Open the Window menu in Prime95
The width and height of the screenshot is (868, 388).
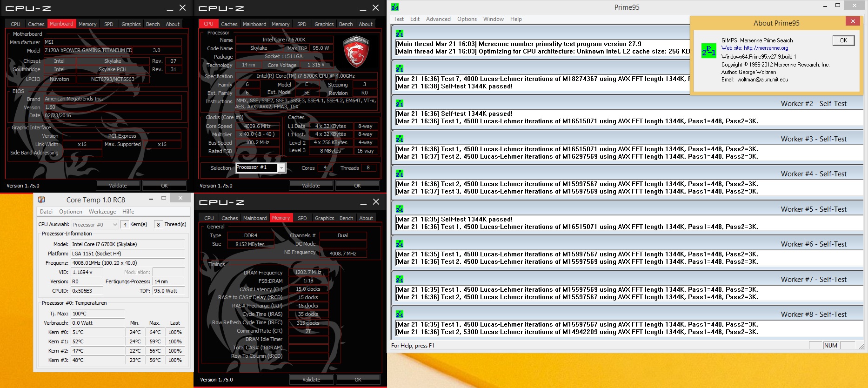[494, 19]
